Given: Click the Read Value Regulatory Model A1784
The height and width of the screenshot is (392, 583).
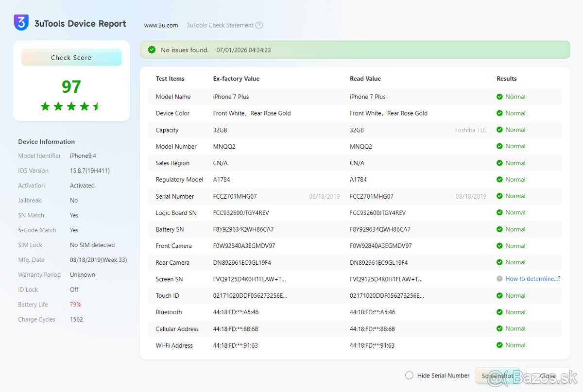Looking at the screenshot, I should (x=358, y=180).
